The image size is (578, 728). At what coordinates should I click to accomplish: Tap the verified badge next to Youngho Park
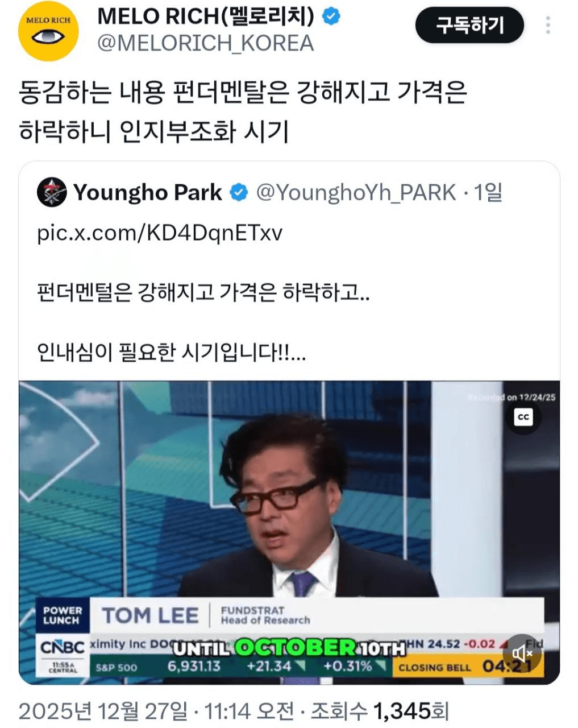239,193
